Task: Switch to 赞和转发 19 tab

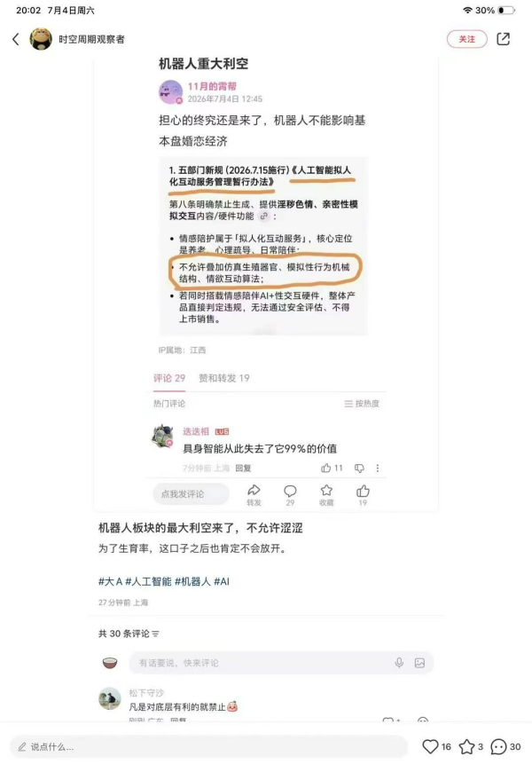Action: [224, 378]
